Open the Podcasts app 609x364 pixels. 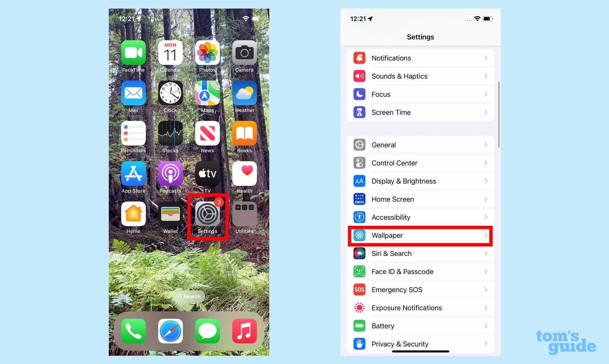[x=170, y=176]
